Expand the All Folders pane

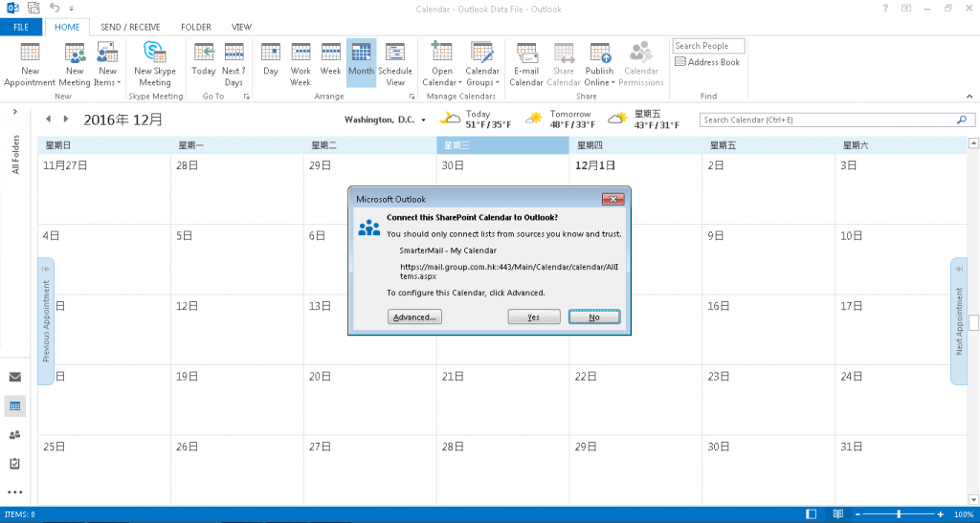pyautogui.click(x=15, y=112)
